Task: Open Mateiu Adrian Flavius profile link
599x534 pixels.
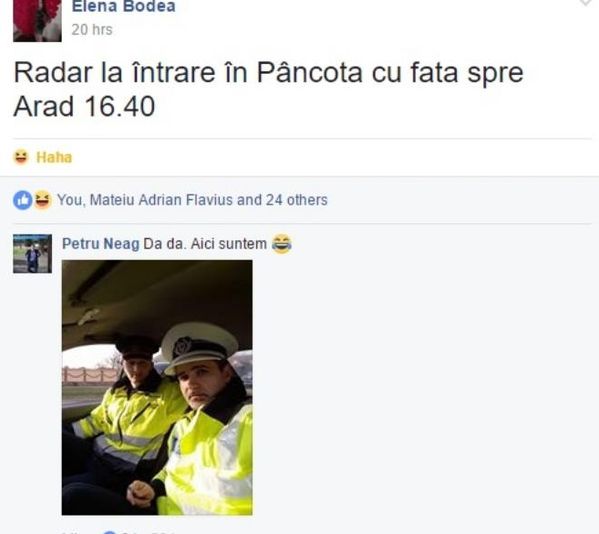Action: pyautogui.click(x=161, y=200)
